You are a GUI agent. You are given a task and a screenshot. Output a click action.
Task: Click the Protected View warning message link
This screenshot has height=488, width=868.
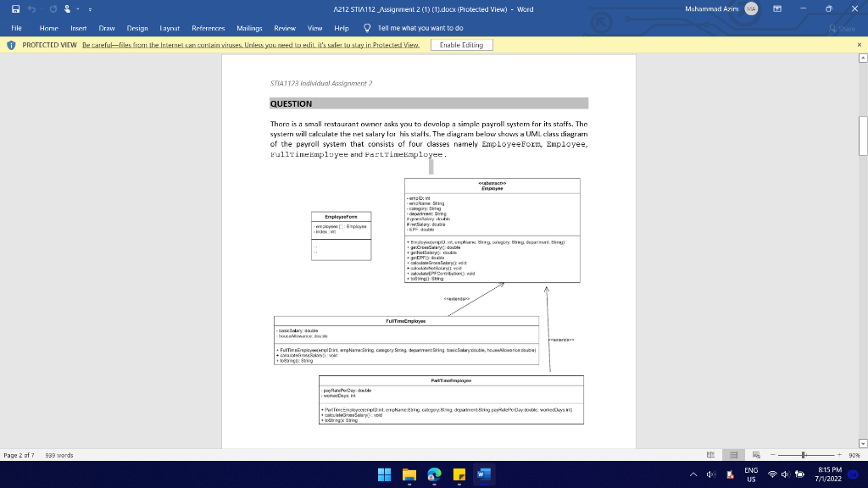251,45
